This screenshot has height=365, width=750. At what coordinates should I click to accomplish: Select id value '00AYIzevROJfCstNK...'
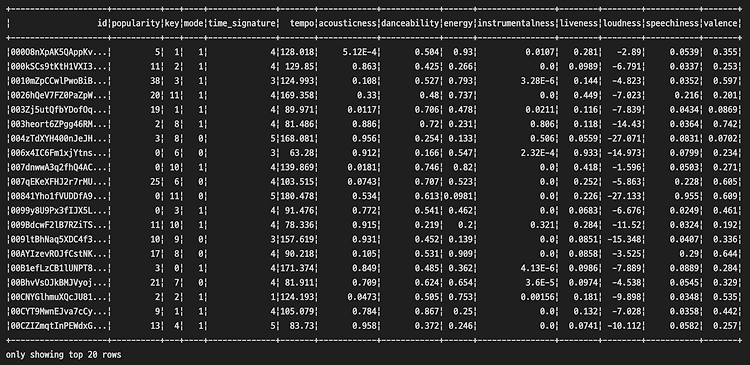pyautogui.click(x=59, y=254)
